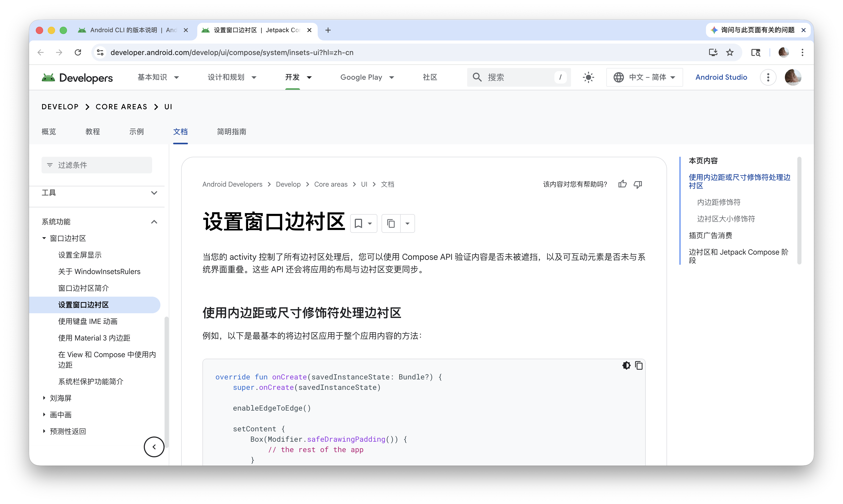The height and width of the screenshot is (504, 843).
Task: Collapse the left navigation panel
Action: 154,447
